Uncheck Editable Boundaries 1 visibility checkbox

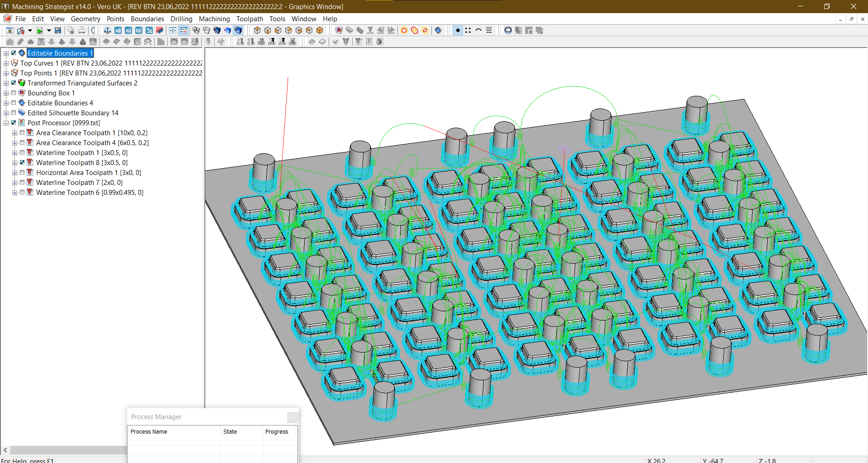[x=14, y=53]
